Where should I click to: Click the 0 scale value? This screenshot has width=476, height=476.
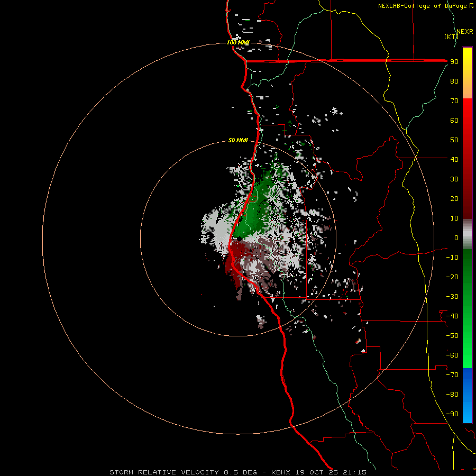coord(456,238)
